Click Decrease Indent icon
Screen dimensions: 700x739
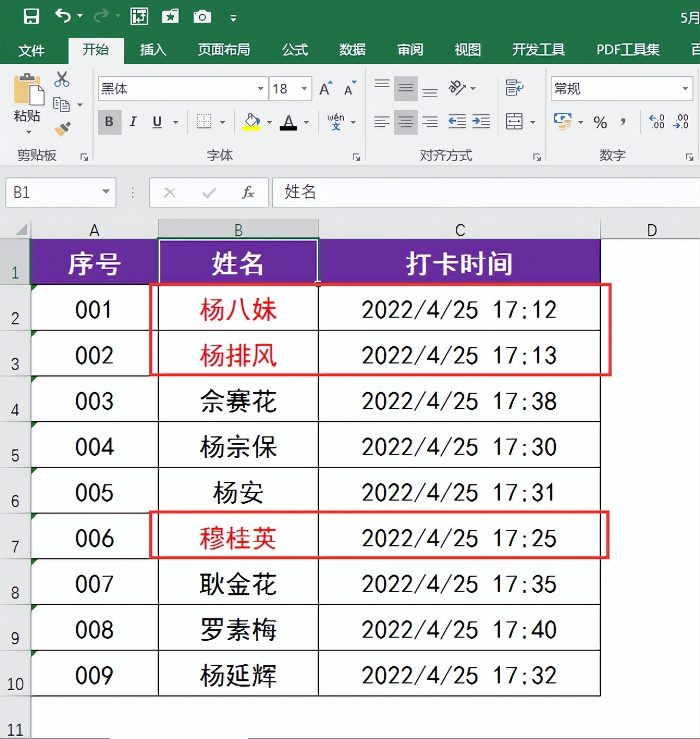point(457,121)
